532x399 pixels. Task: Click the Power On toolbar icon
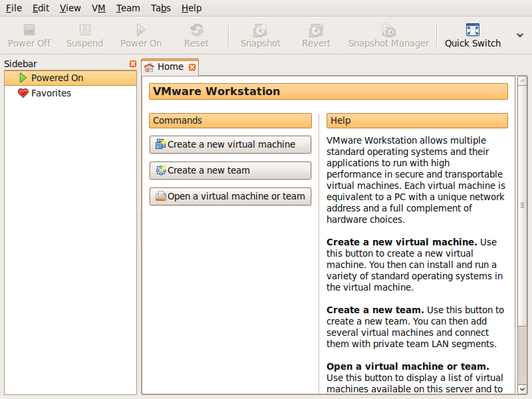tap(141, 30)
